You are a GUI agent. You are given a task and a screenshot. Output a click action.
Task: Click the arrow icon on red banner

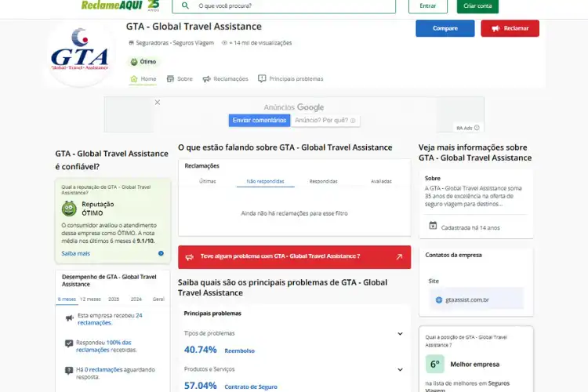399,257
